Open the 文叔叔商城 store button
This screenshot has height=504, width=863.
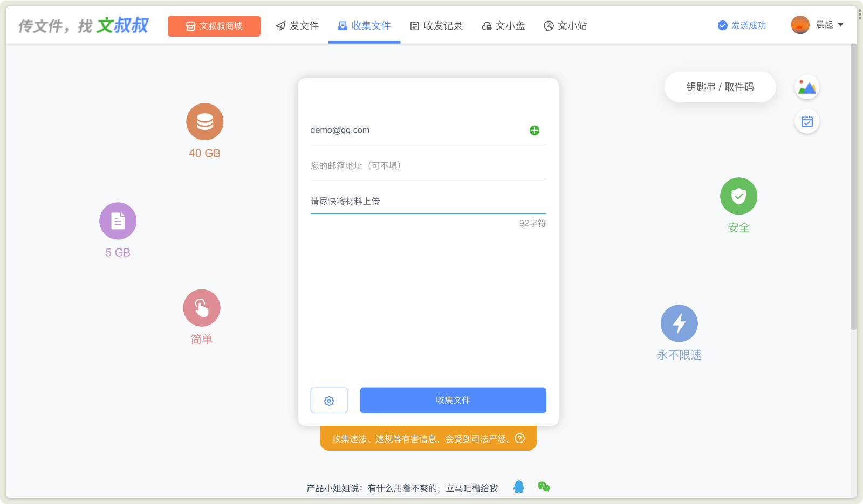coord(214,26)
